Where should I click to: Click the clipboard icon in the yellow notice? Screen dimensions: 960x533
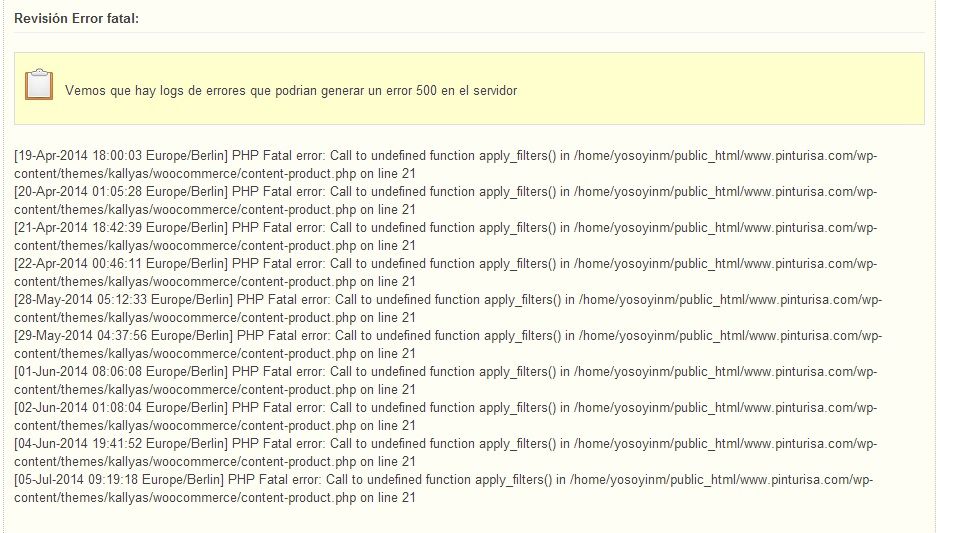pos(39,84)
